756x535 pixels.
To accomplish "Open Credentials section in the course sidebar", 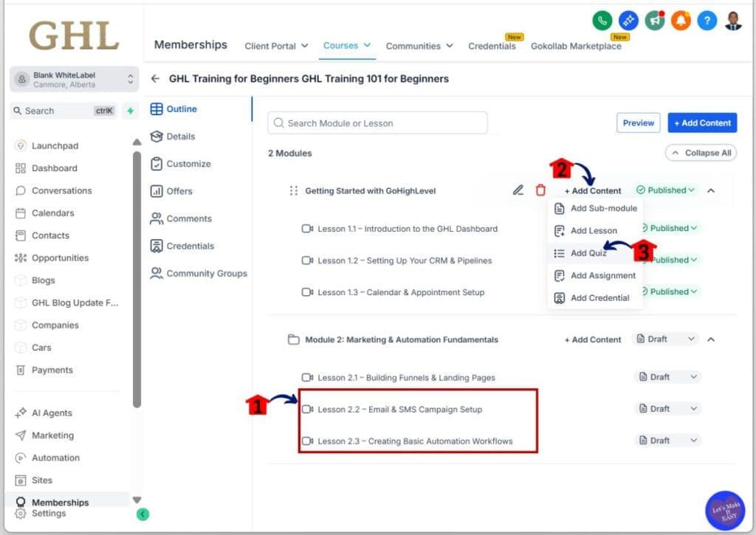I will [190, 246].
